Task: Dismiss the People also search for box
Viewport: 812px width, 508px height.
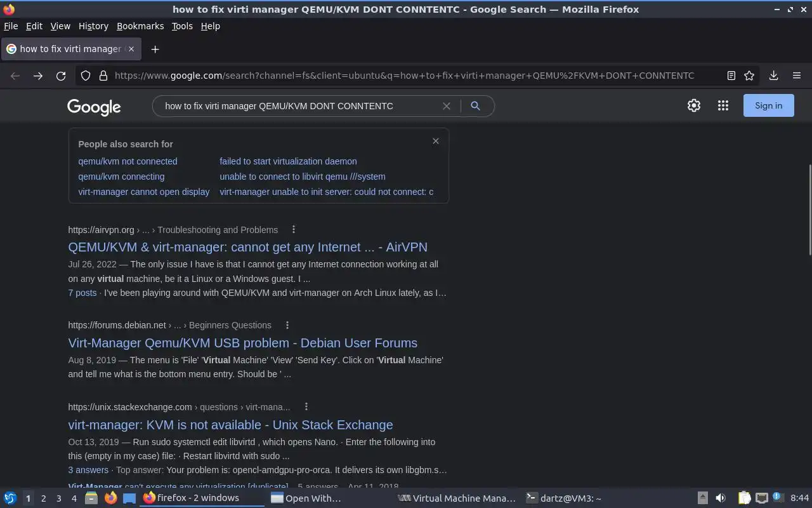Action: pyautogui.click(x=436, y=141)
